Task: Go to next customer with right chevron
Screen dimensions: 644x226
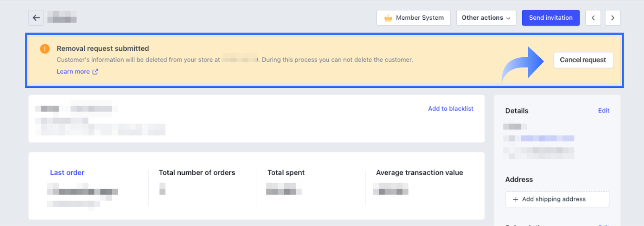Action: pyautogui.click(x=613, y=18)
